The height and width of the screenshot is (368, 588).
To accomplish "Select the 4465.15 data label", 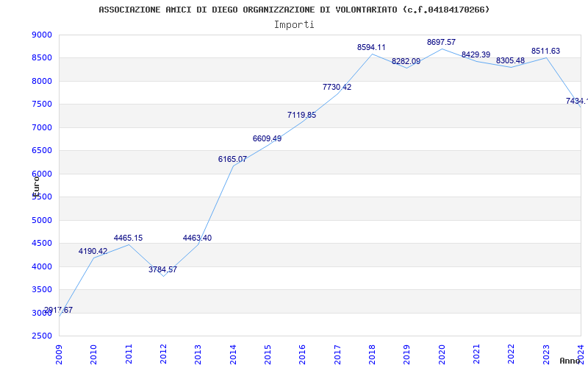I will point(128,238).
